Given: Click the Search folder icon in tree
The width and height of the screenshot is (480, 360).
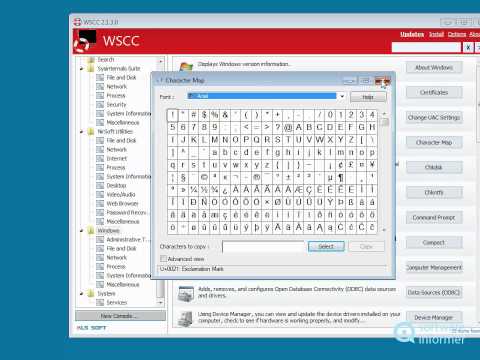Looking at the screenshot, I should tap(91, 60).
